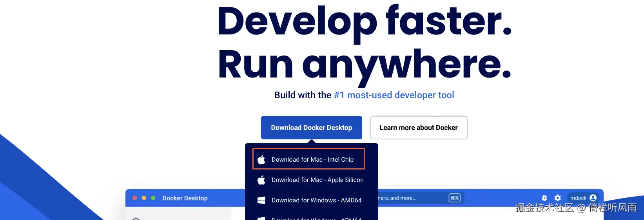Click the yellow minimize dot in Docker Desktop window
644x220 pixels.
pos(144,198)
